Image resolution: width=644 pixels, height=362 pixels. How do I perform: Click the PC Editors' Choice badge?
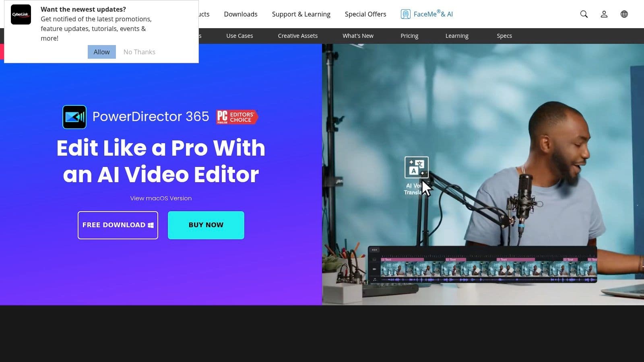pyautogui.click(x=237, y=117)
